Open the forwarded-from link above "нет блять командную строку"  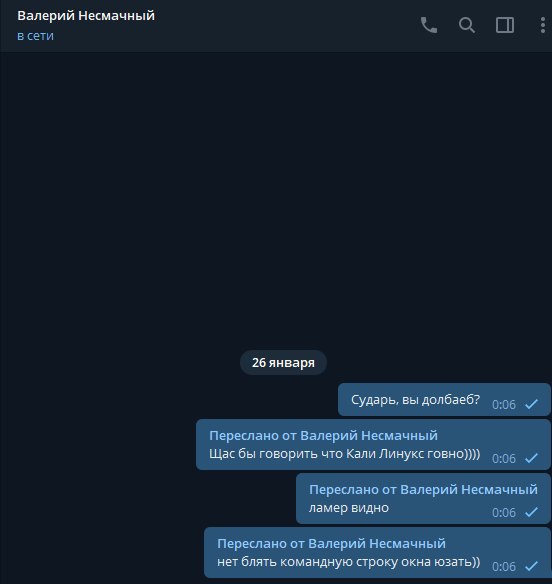[331, 543]
